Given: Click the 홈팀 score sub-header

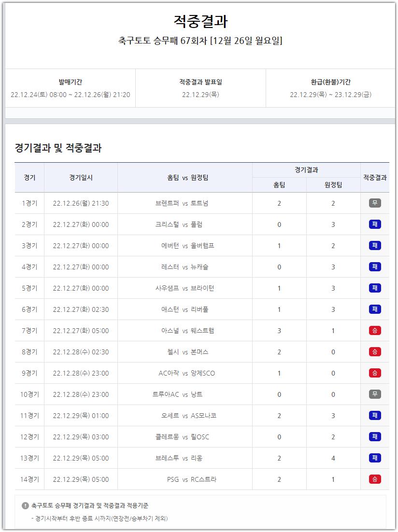Looking at the screenshot, I should point(279,185).
